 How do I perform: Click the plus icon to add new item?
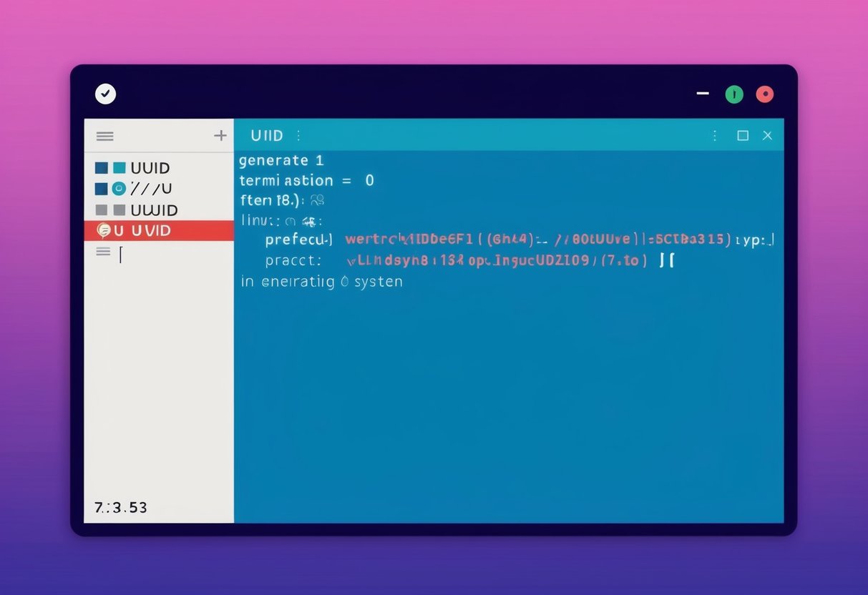(220, 135)
